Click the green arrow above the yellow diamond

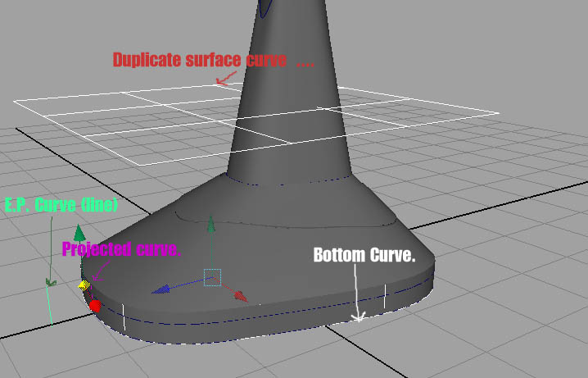point(79,233)
